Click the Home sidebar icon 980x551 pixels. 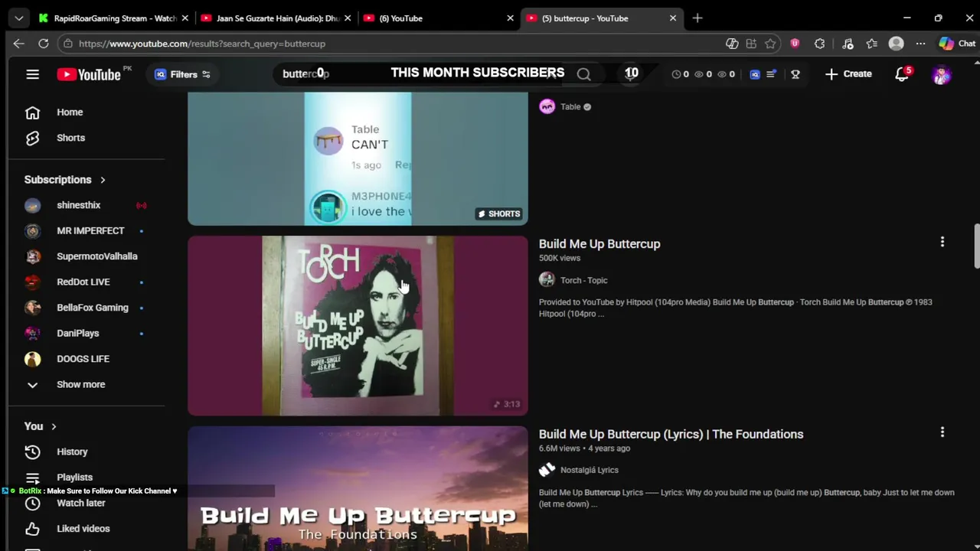click(32, 112)
